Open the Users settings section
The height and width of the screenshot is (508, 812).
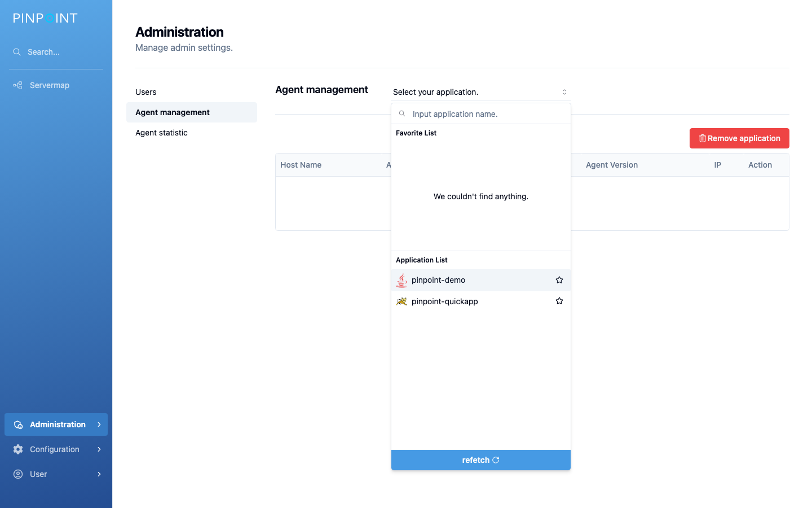click(192, 92)
